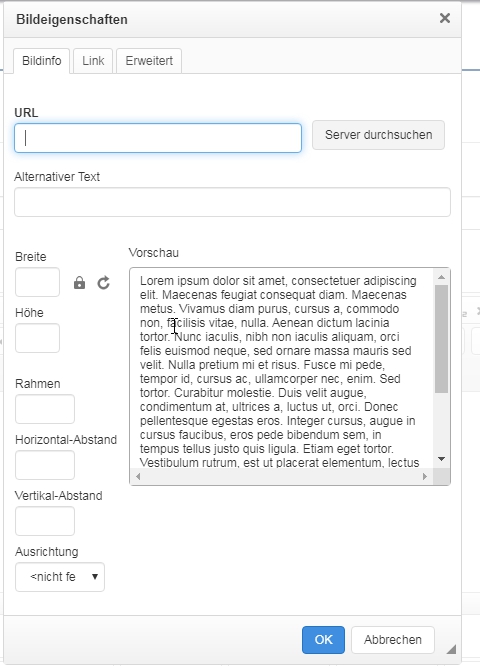
Task: Click the preview scroll-down arrow
Action: [441, 459]
